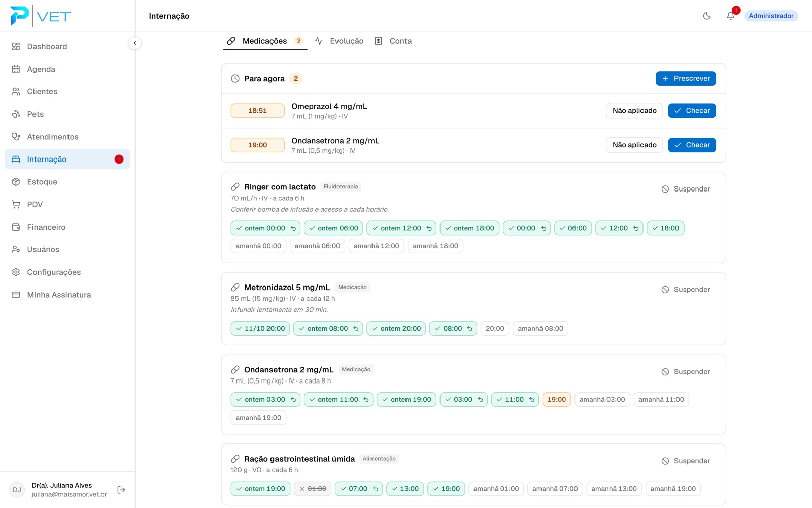812x508 pixels.
Task: Undo Metronidazol 08:00 check
Action: point(470,329)
